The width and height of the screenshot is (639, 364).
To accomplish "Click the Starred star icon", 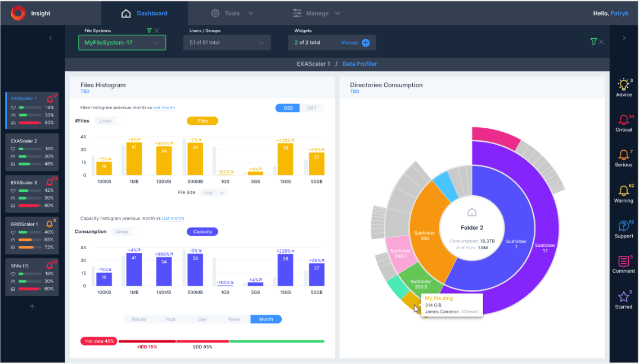I will coord(623,296).
